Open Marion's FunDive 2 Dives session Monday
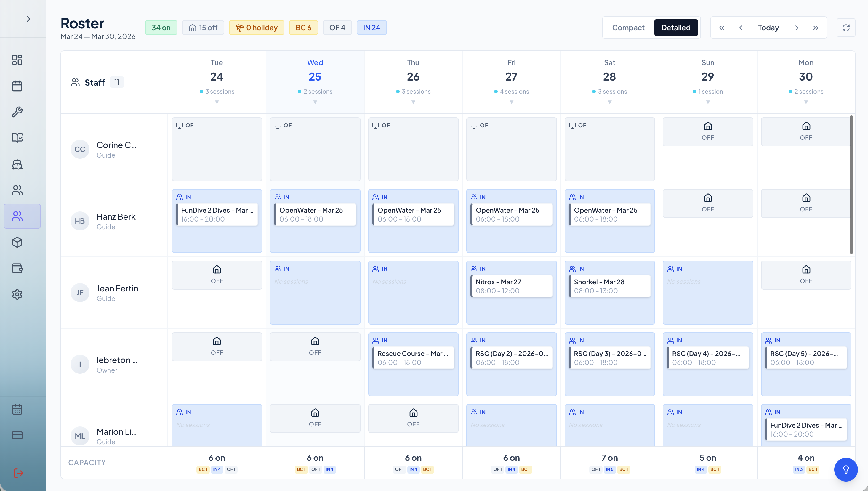Screen dimensions: 868x491 pyautogui.click(x=806, y=429)
